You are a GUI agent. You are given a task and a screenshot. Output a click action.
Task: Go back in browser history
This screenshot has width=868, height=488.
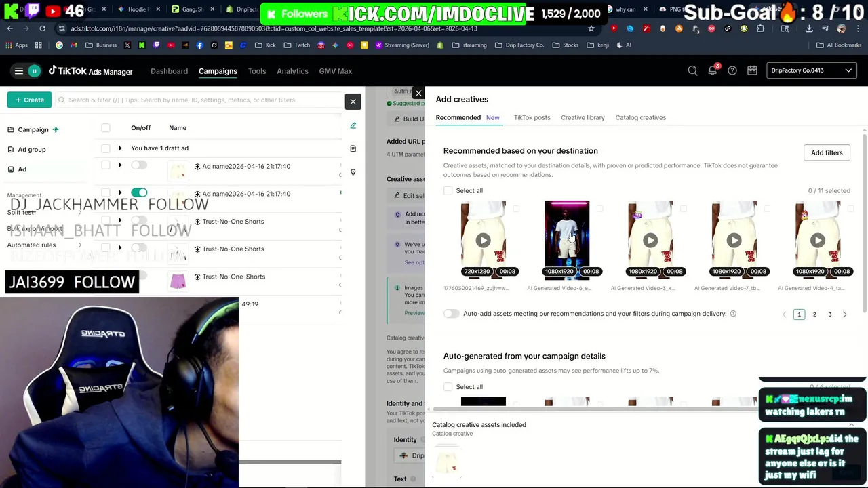tap(9, 28)
